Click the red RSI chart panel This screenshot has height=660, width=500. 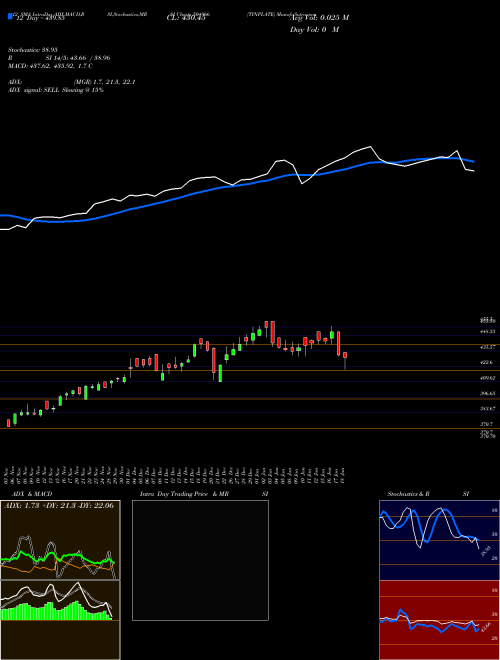tap(439, 620)
